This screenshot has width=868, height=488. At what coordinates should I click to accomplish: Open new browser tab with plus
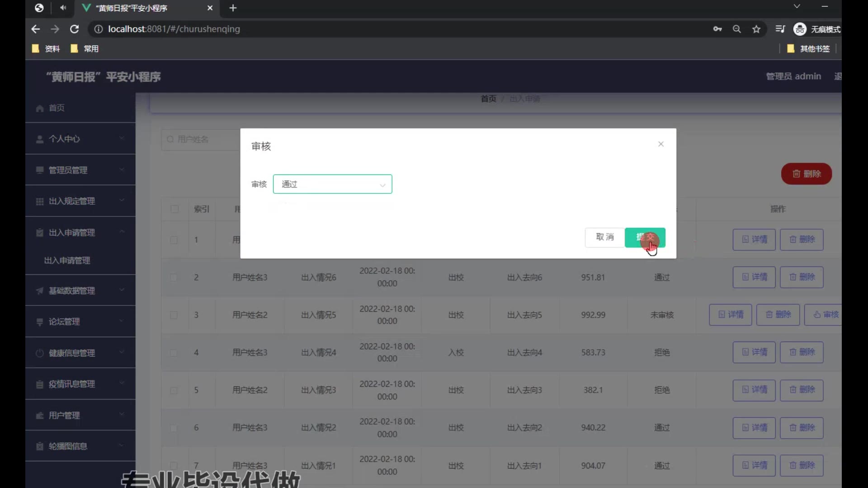click(x=233, y=8)
